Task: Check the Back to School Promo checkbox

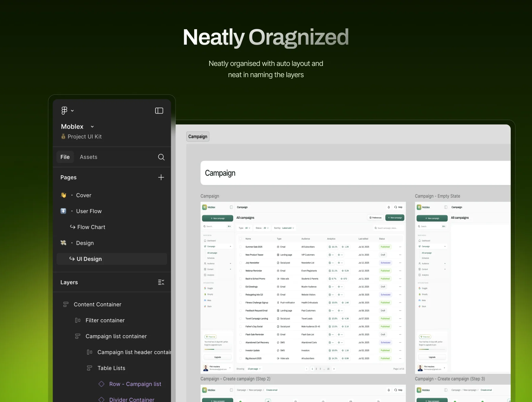Action: click(241, 279)
